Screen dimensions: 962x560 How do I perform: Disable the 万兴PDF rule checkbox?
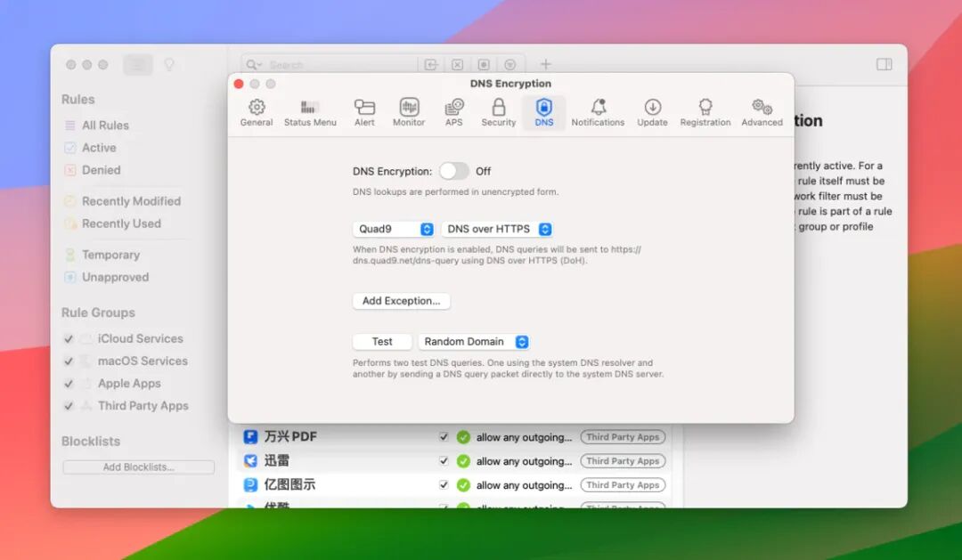click(444, 437)
